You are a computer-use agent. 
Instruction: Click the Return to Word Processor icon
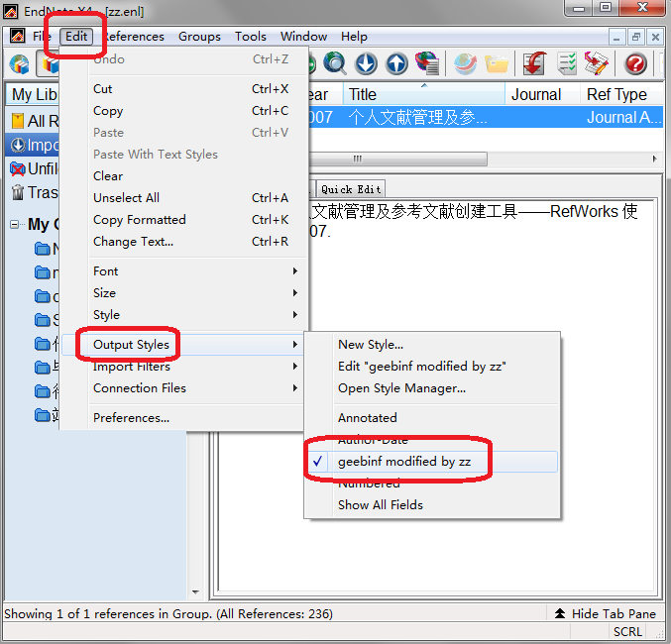pos(597,63)
